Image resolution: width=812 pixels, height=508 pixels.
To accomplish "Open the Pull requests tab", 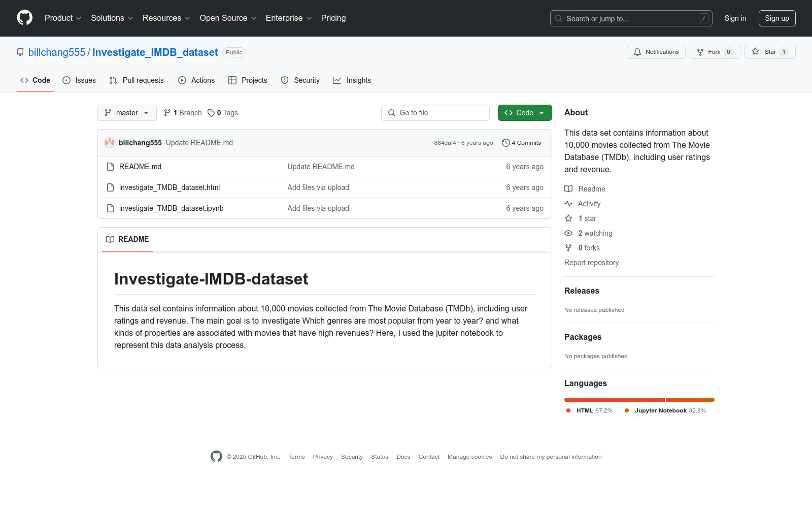I will point(137,80).
